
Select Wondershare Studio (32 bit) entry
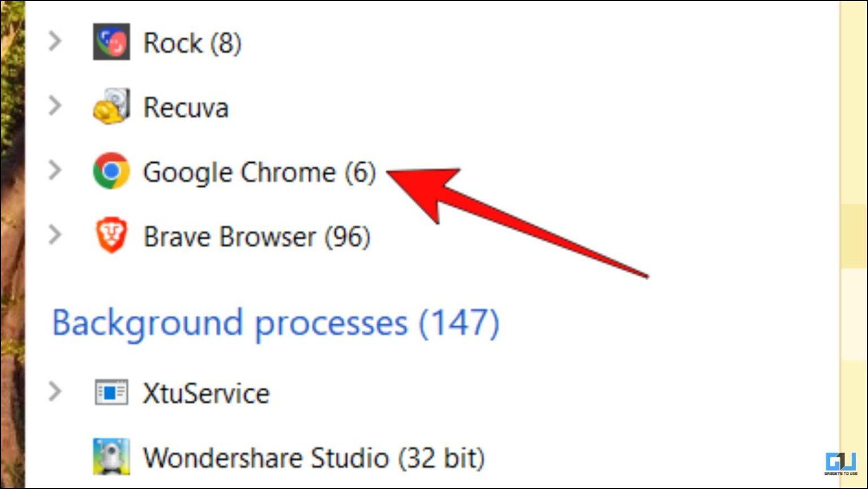pos(314,457)
